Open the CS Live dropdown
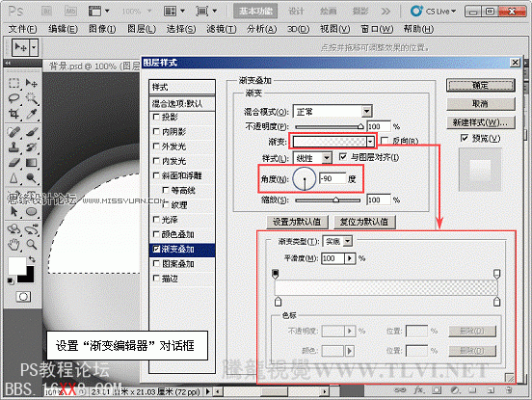This screenshot has height=400, width=532. [x=433, y=12]
